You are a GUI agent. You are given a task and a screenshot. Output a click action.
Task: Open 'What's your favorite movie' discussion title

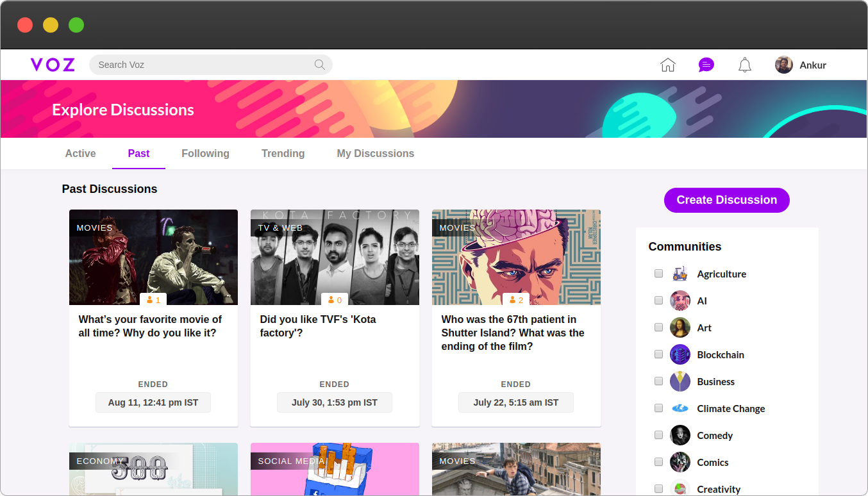pos(150,326)
